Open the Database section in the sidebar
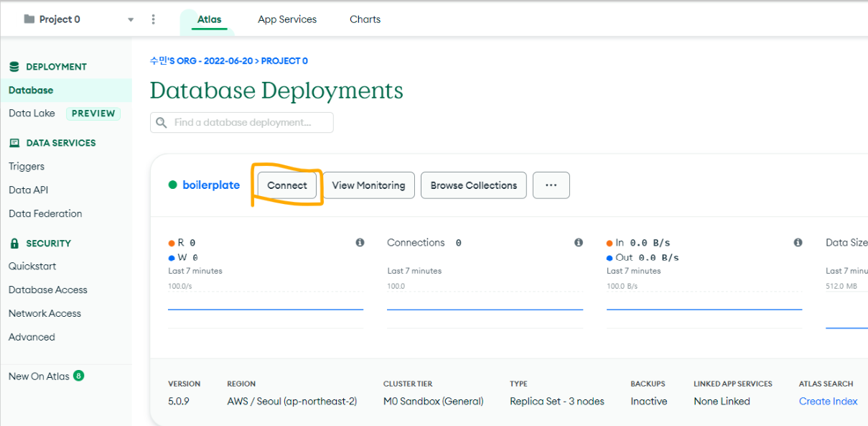 coord(66,91)
